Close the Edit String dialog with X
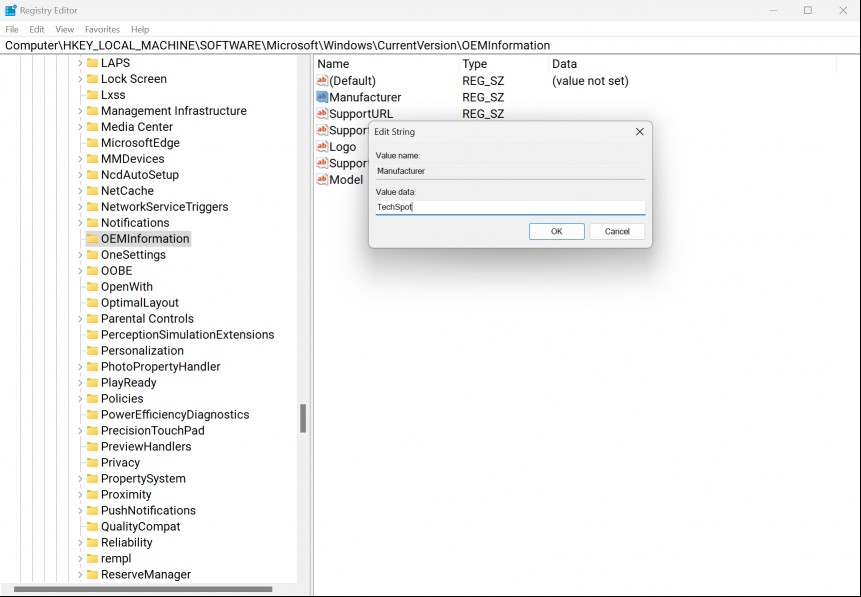Image resolution: width=861 pixels, height=597 pixels. click(x=639, y=132)
